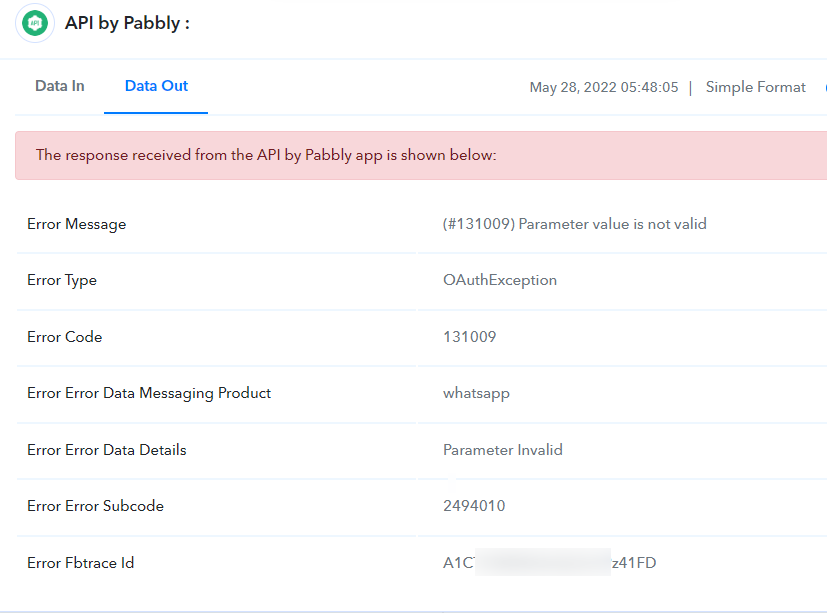
Task: Click the Error Fbtrace Id label
Action: [x=80, y=563]
